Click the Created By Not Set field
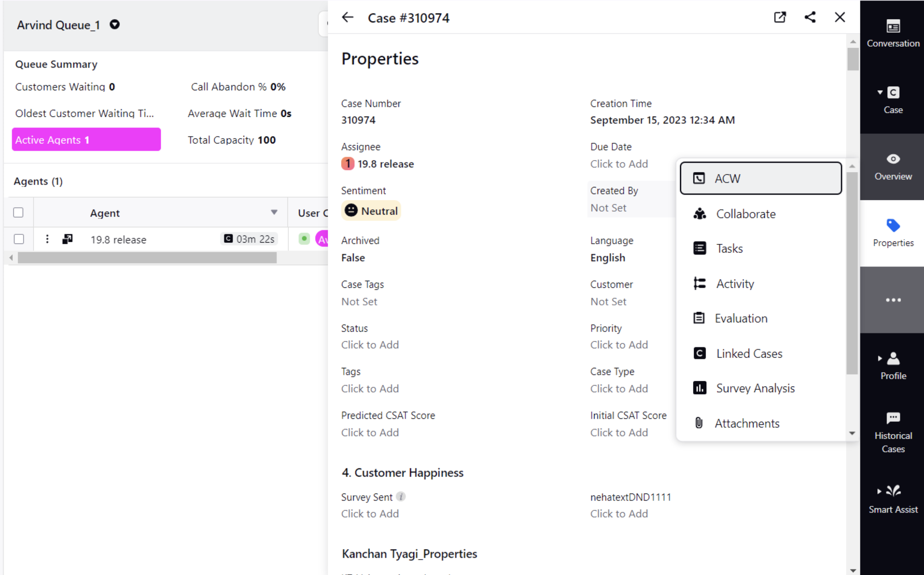924x575 pixels. pyautogui.click(x=609, y=208)
